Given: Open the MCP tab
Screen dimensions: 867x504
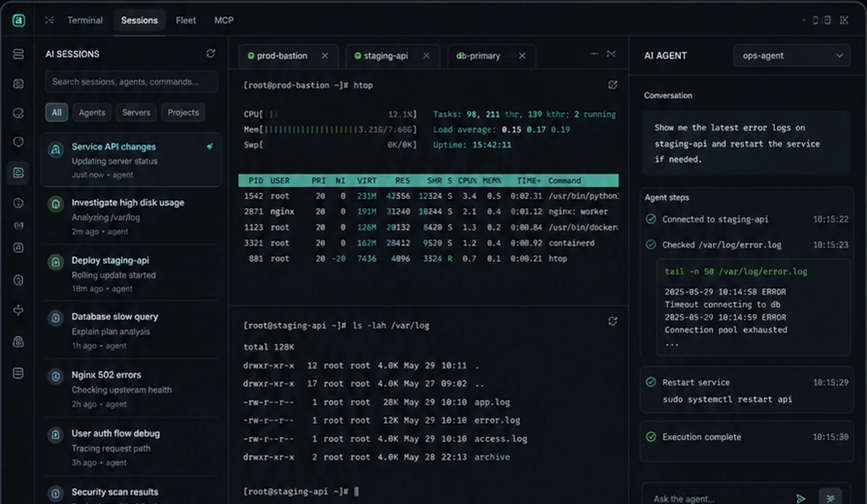Looking at the screenshot, I should 224,20.
